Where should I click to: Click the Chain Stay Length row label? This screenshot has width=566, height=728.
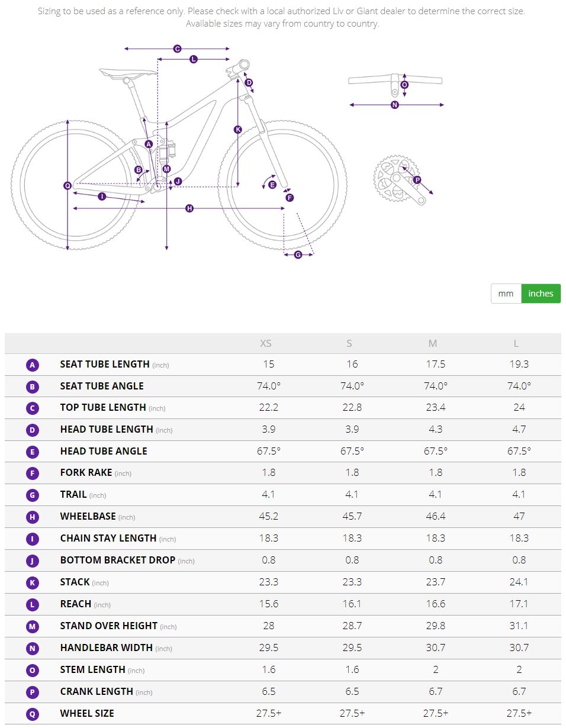(108, 538)
